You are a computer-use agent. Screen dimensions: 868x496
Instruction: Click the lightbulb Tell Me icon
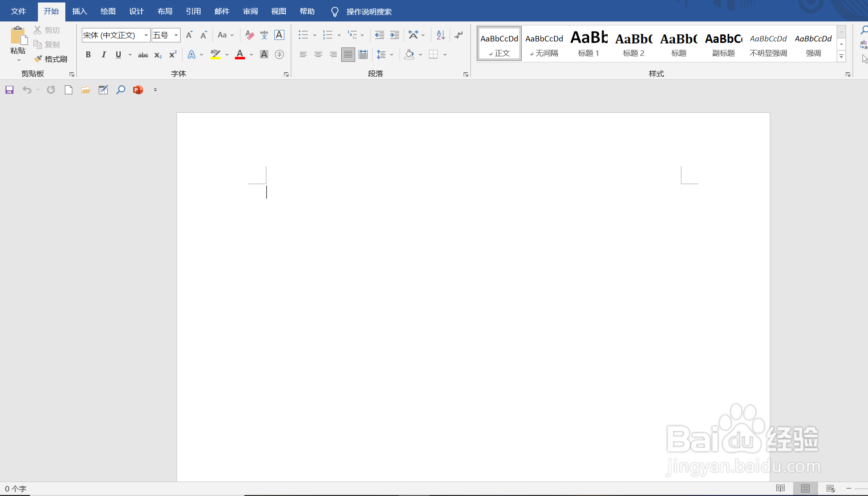pos(335,11)
